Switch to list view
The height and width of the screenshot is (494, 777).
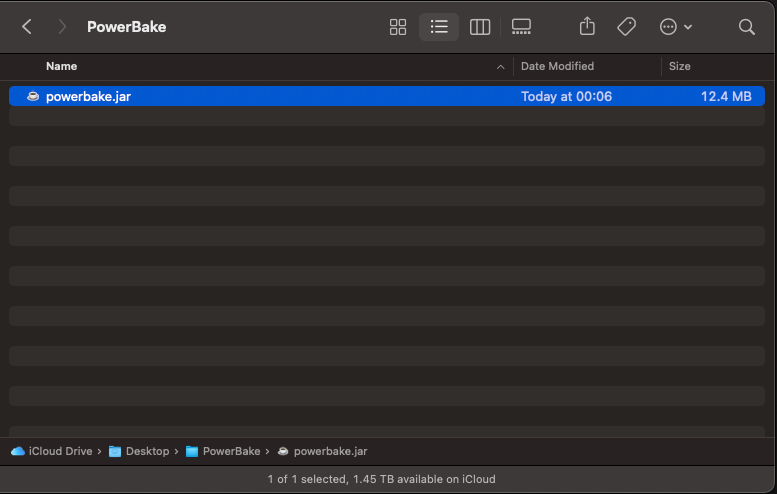pyautogui.click(x=439, y=27)
